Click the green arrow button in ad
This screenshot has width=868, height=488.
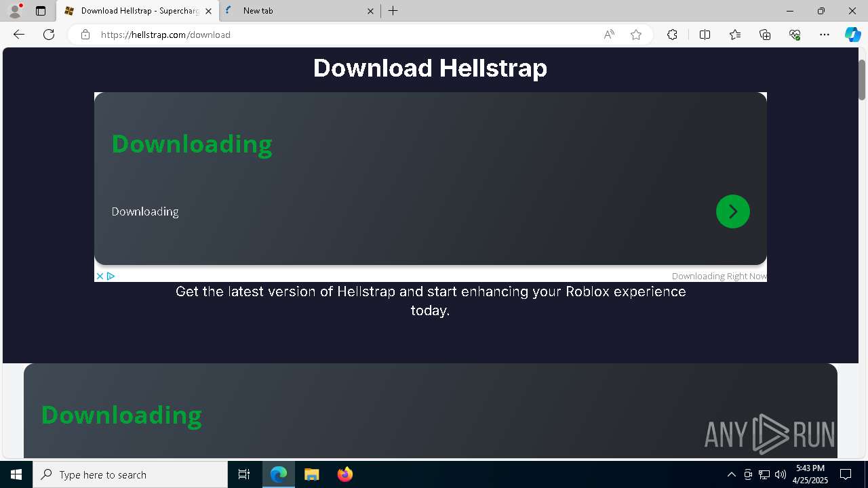[x=733, y=211]
